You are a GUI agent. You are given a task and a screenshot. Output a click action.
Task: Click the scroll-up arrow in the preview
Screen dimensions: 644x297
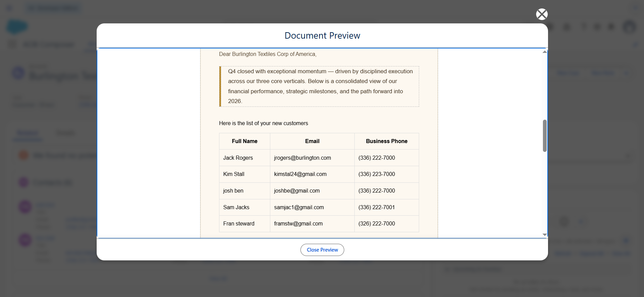coord(545,52)
